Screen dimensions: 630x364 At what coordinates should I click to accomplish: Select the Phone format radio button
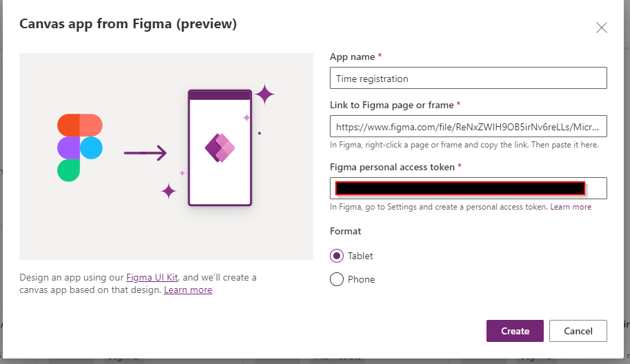click(x=337, y=279)
